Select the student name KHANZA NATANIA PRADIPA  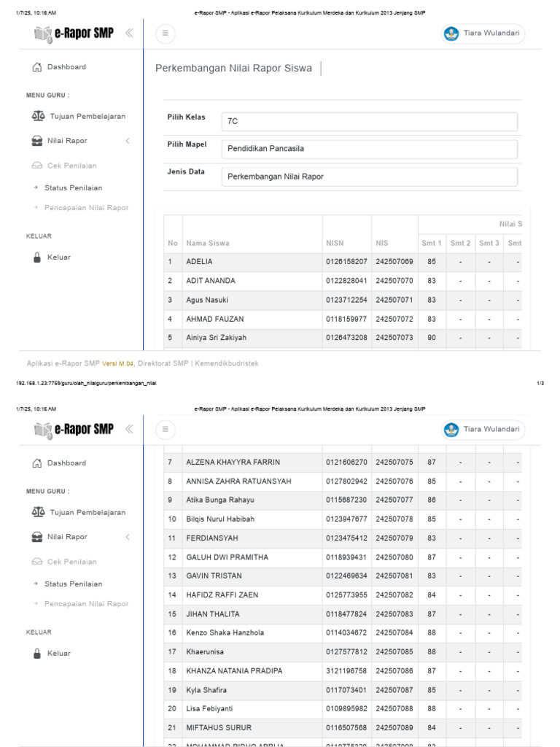234,671
